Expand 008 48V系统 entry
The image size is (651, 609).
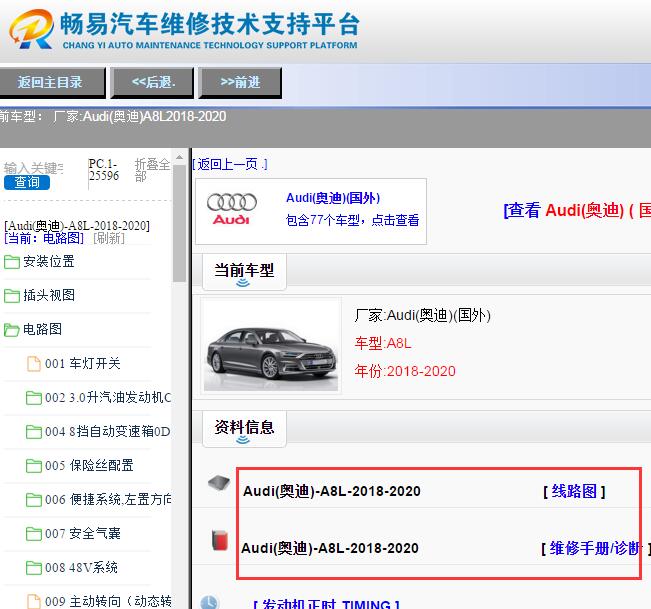pyautogui.click(x=81, y=568)
